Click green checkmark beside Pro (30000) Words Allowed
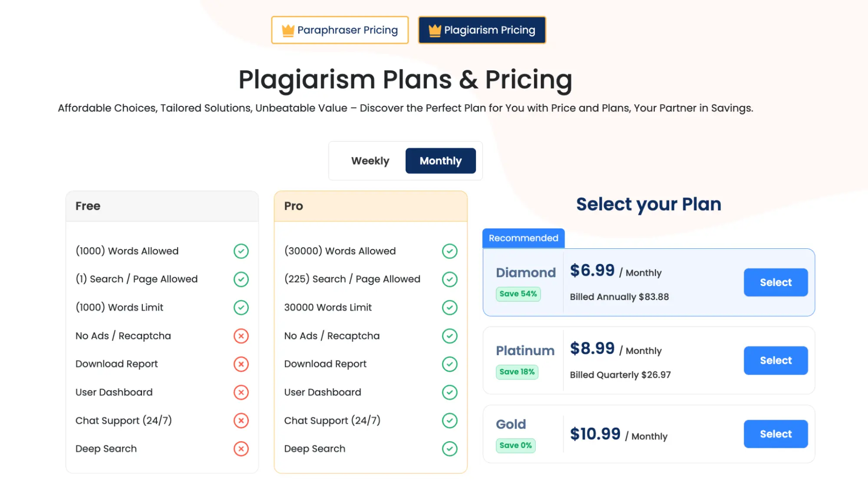Image resolution: width=868 pixels, height=495 pixels. click(x=449, y=251)
